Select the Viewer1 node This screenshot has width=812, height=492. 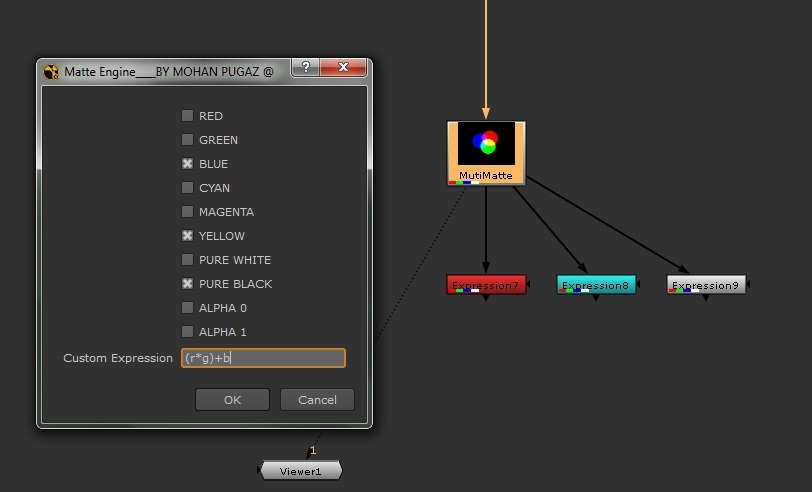[301, 471]
